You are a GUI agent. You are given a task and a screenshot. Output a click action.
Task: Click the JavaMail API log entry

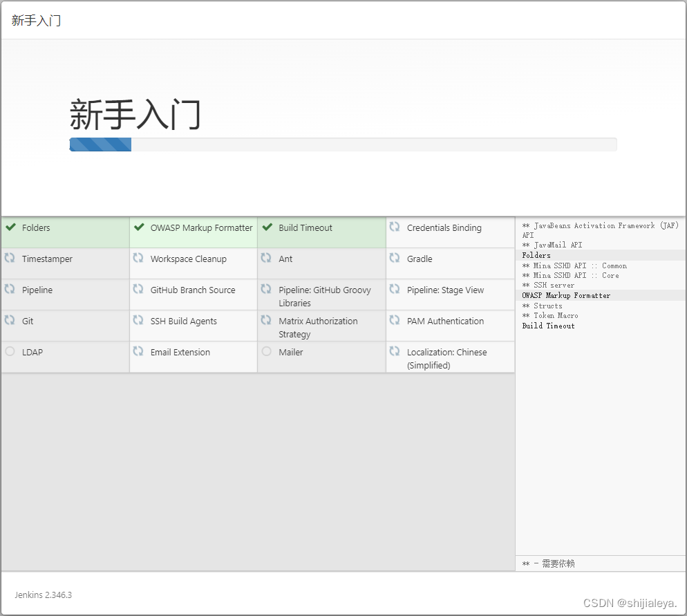click(x=552, y=245)
